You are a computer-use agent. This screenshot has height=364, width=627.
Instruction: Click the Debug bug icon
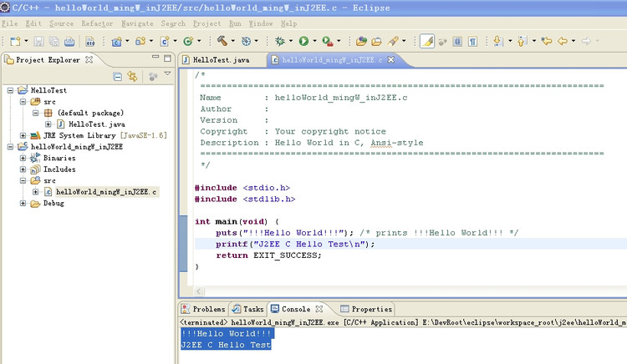[280, 41]
